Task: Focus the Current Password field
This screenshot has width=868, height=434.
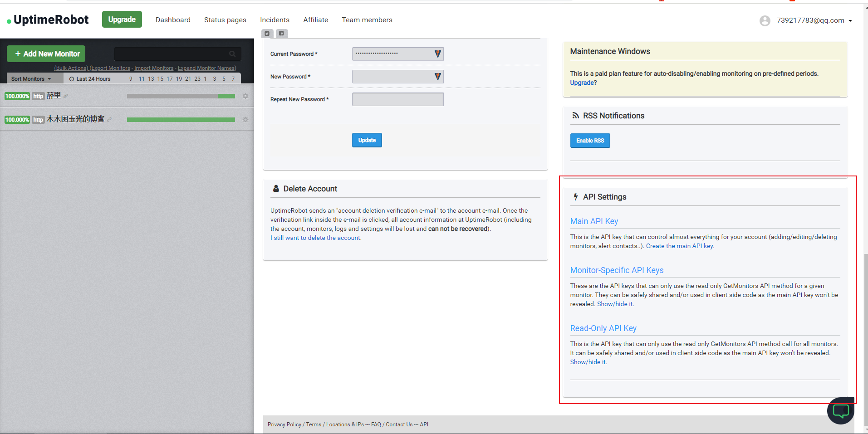Action: [x=398, y=54]
